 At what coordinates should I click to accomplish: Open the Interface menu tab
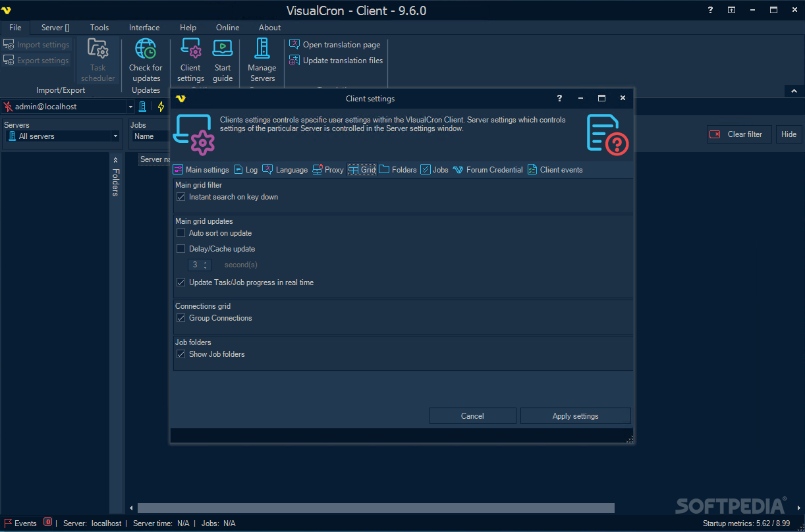click(x=144, y=28)
